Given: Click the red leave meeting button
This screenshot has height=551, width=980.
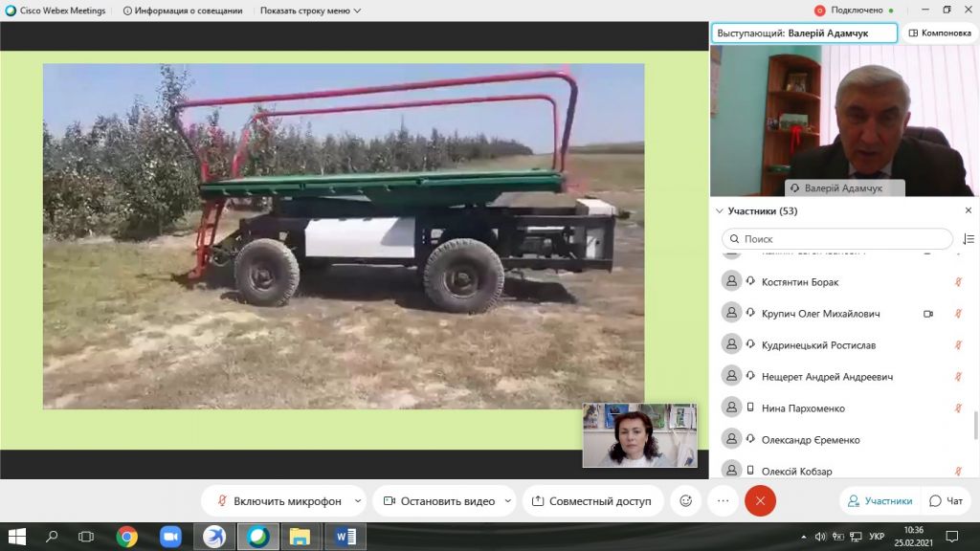Looking at the screenshot, I should tap(760, 500).
